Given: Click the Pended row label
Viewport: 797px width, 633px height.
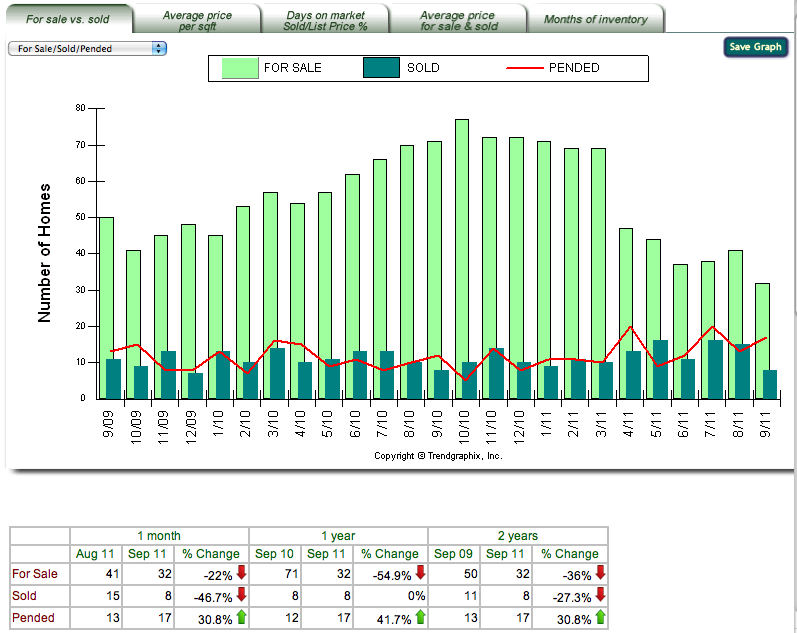Looking at the screenshot, I should 33,618.
